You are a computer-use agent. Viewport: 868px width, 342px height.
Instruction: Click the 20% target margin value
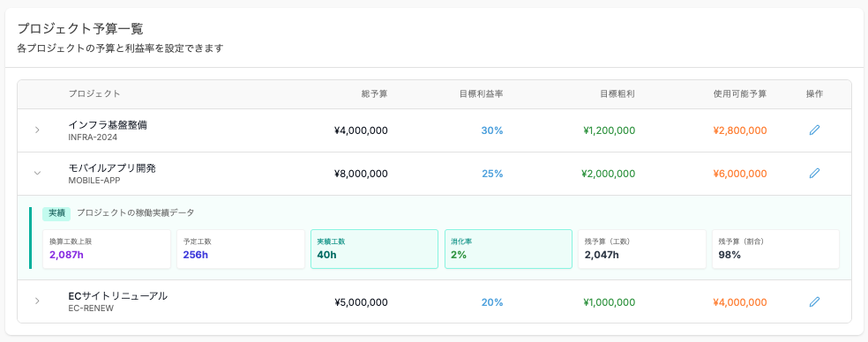[492, 302]
